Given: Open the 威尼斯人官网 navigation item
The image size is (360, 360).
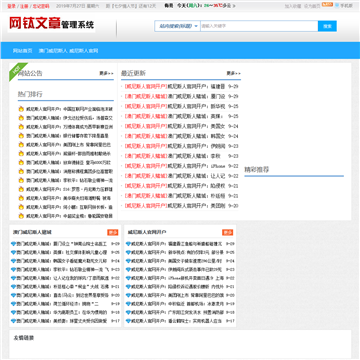Looking at the screenshot, I should pos(84,51).
